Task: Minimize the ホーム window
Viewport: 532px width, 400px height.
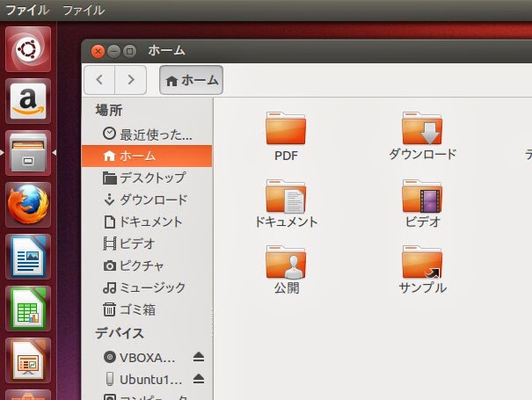Action: [113, 52]
